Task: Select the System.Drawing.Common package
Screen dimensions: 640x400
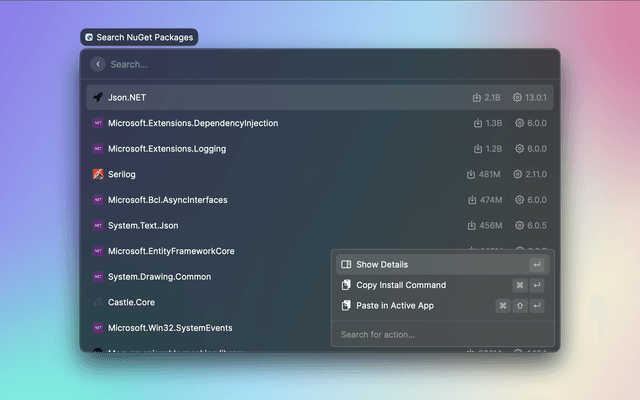Action: tap(160, 276)
